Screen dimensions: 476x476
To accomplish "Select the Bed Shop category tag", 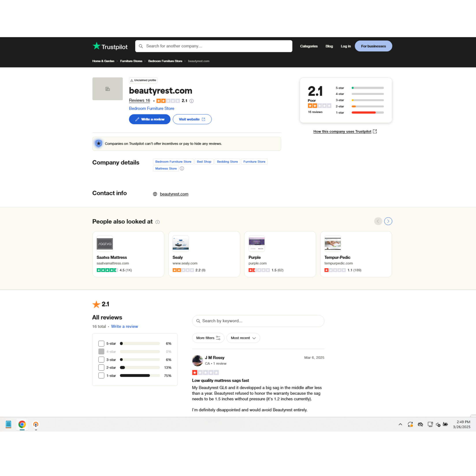I will [204, 162].
